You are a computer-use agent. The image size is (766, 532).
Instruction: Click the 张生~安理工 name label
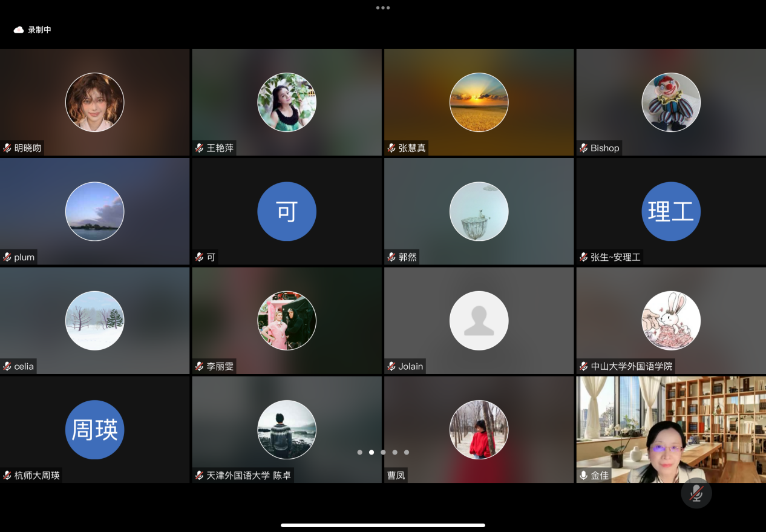[x=616, y=257]
